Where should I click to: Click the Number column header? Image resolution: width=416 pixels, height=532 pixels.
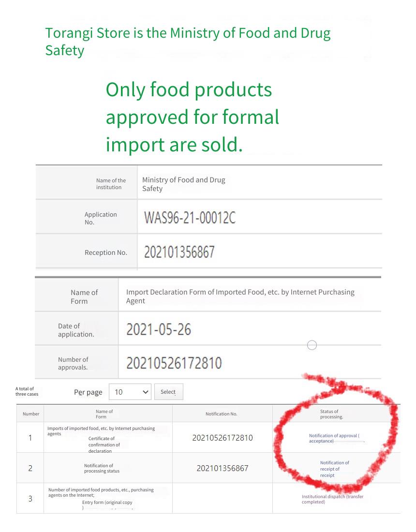pos(31,414)
